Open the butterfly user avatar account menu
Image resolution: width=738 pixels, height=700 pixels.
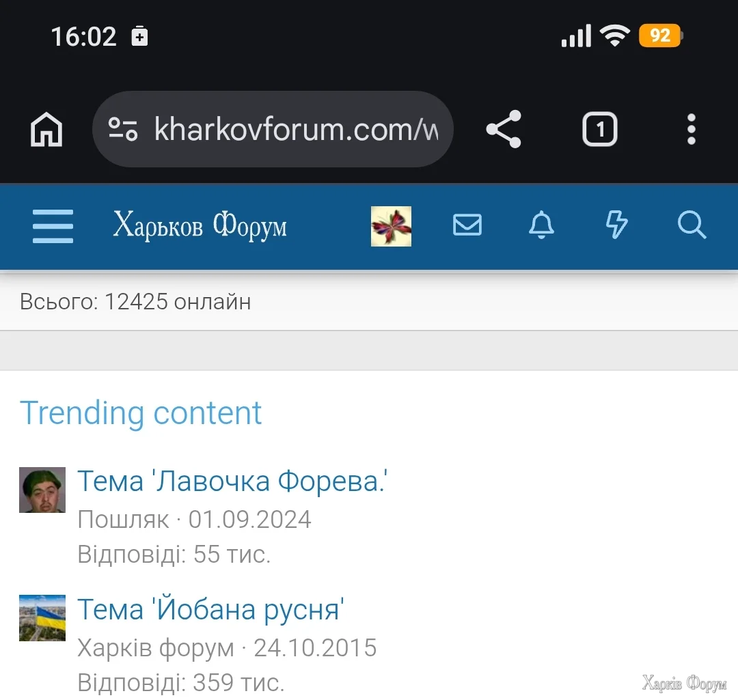tap(391, 226)
